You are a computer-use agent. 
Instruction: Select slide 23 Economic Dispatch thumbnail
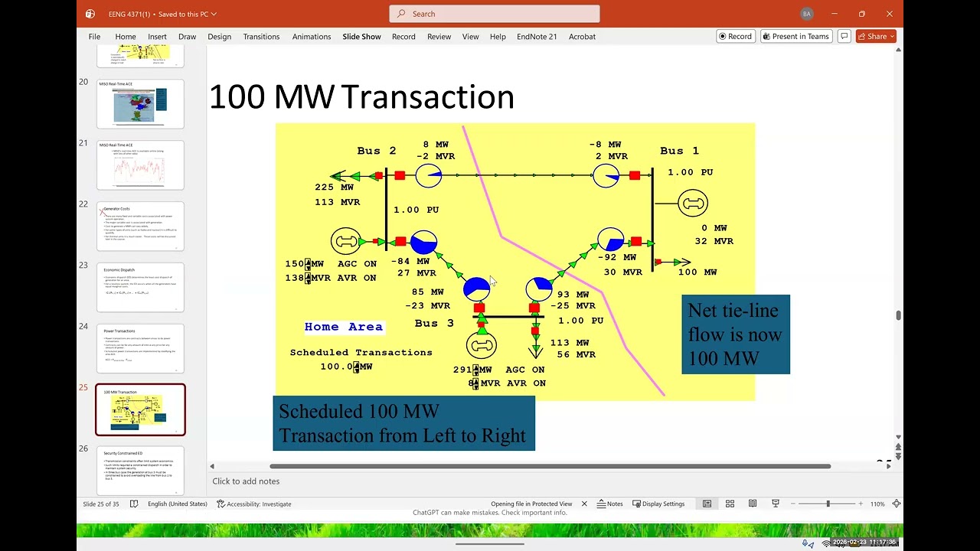point(140,287)
